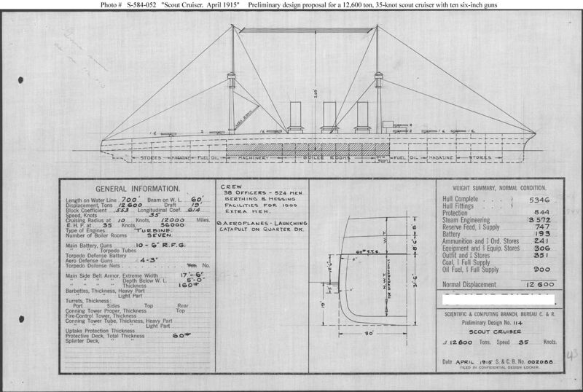Click the photo number caption at top
583x392 pixels.
point(291,5)
